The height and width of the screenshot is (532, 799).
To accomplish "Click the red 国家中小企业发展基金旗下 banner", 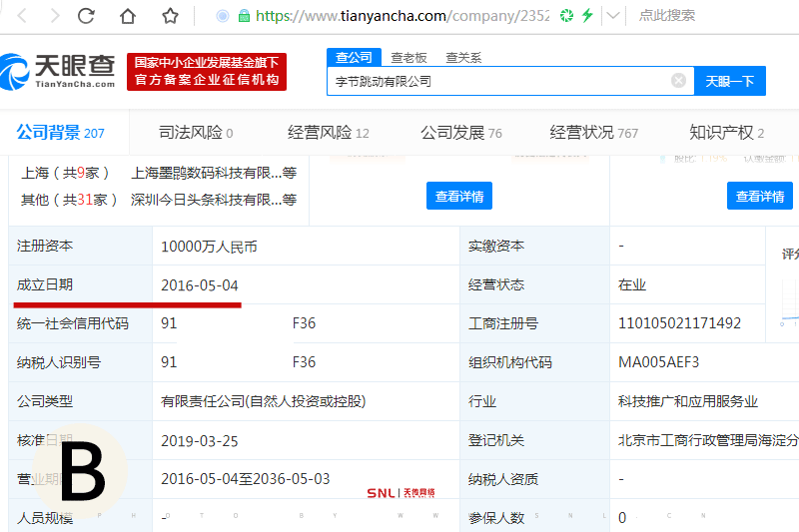I will [207, 71].
